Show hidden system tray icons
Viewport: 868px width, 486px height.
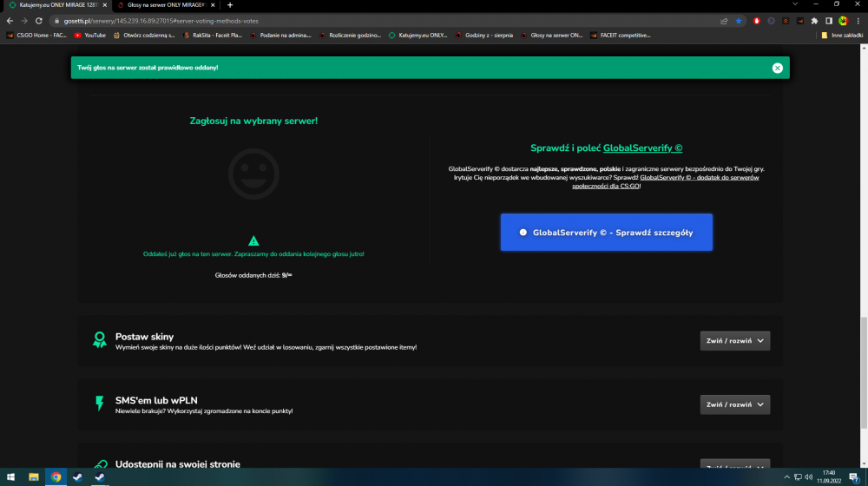[786, 477]
